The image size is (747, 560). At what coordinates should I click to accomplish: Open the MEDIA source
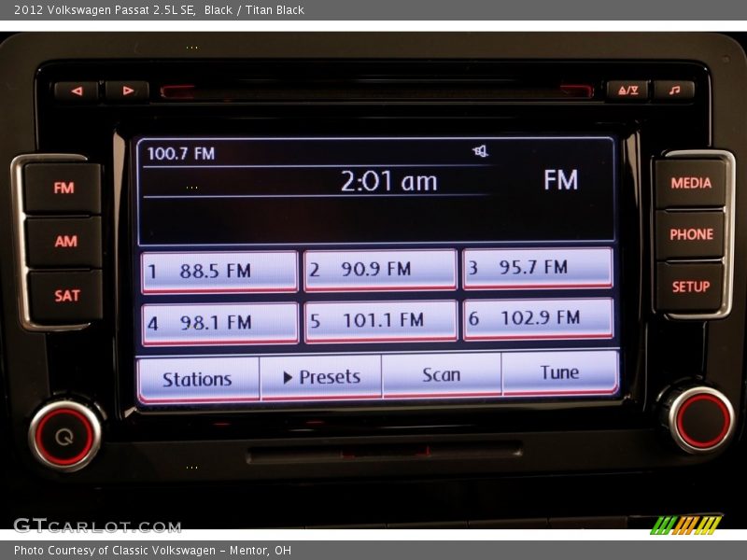pos(691,185)
